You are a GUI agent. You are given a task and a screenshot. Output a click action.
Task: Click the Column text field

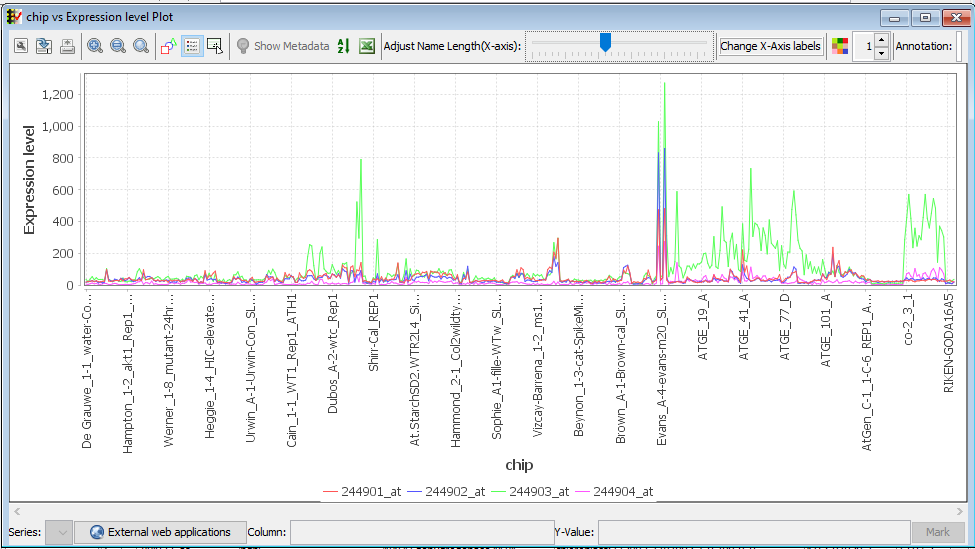pos(421,532)
